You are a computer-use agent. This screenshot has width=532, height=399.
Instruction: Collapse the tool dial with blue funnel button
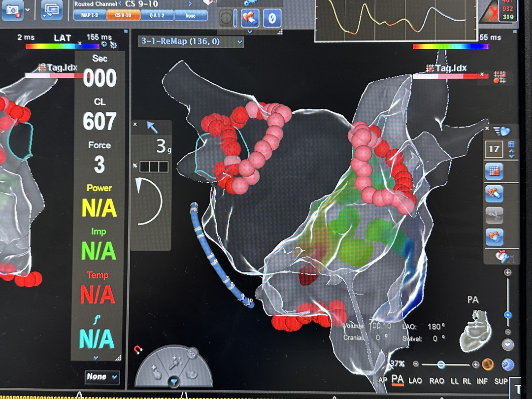174,382
